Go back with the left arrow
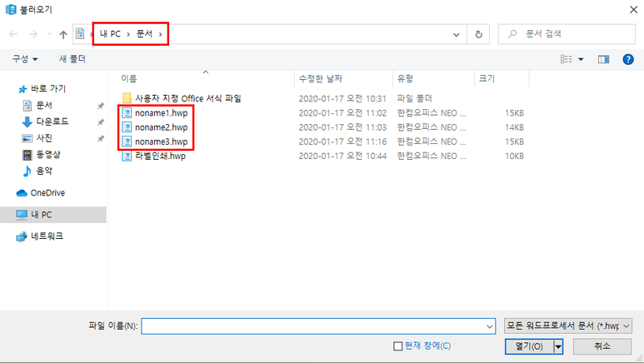Image resolution: width=644 pixels, height=363 pixels. coord(13,34)
